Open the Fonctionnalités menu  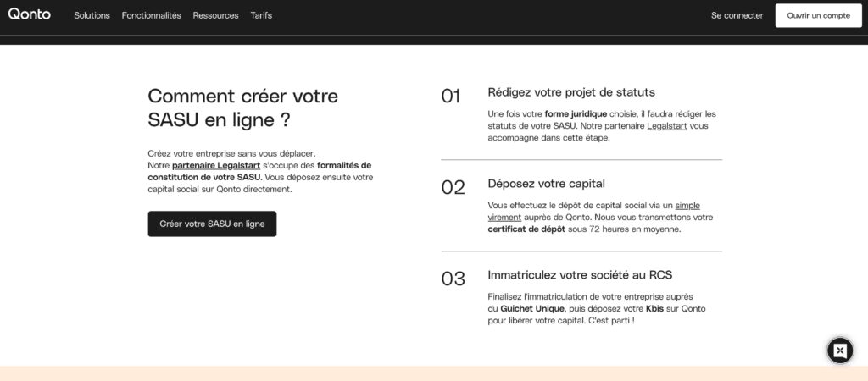click(151, 15)
